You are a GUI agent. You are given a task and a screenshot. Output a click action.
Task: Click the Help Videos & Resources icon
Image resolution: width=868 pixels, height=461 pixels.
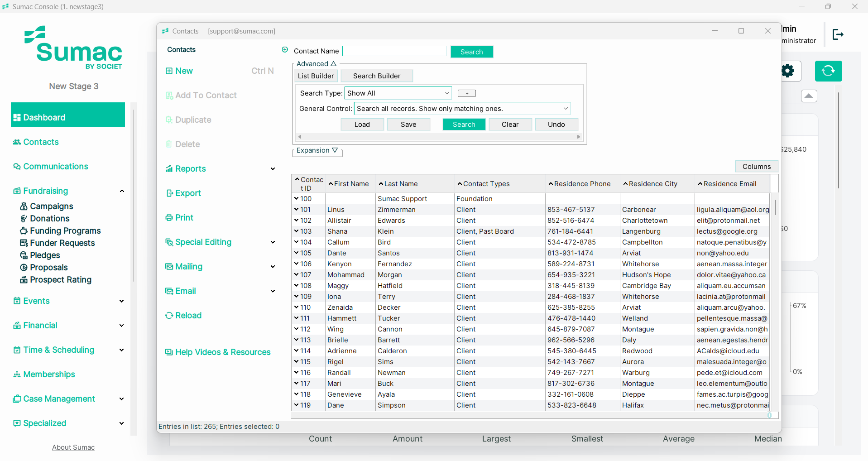click(169, 352)
